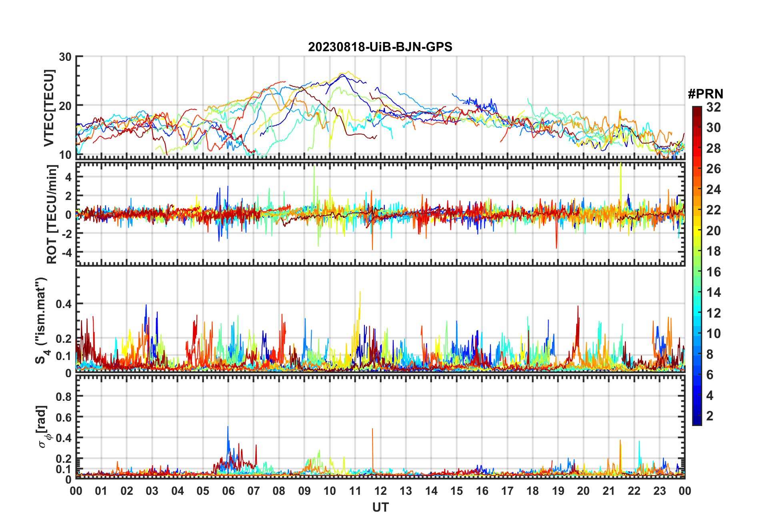The image size is (761, 532).
Task: Select the blue colorbar region at PRN 8
Action: (x=697, y=354)
